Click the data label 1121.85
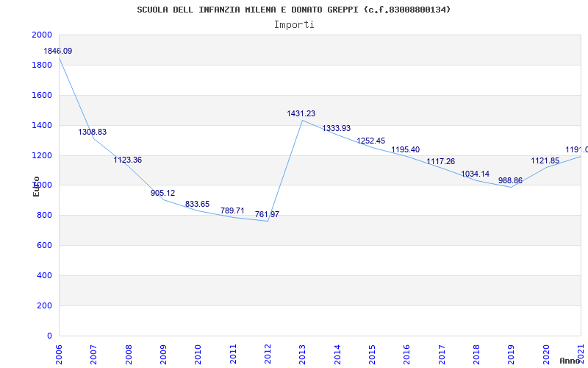 tap(545, 160)
